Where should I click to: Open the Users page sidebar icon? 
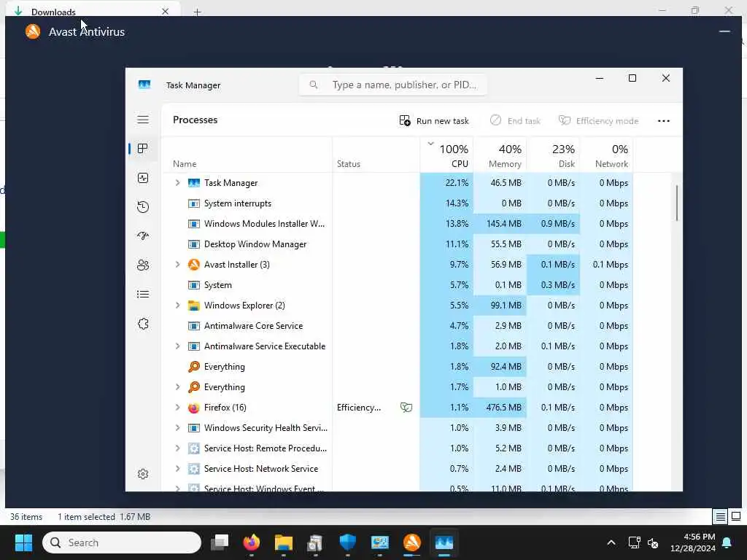tap(143, 265)
